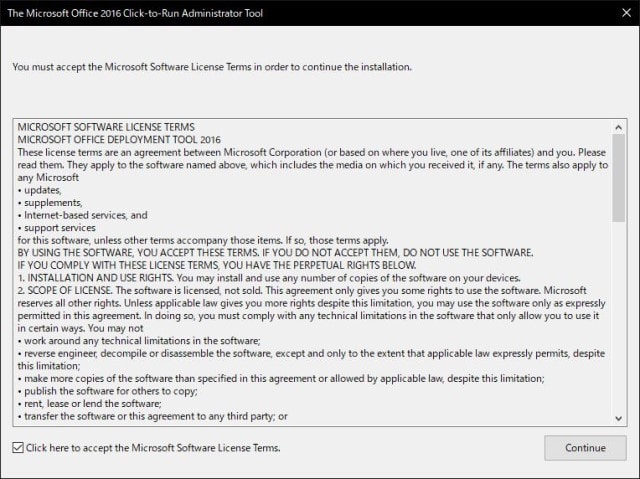640x479 pixels.
Task: Click the '• work around any technical limitations' line
Action: click(x=139, y=341)
